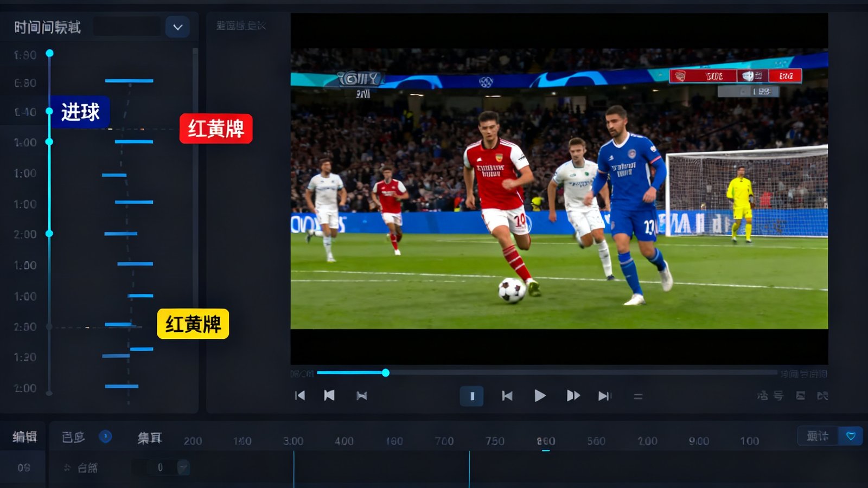
Task: Skip to the end of the video
Action: [x=604, y=396]
